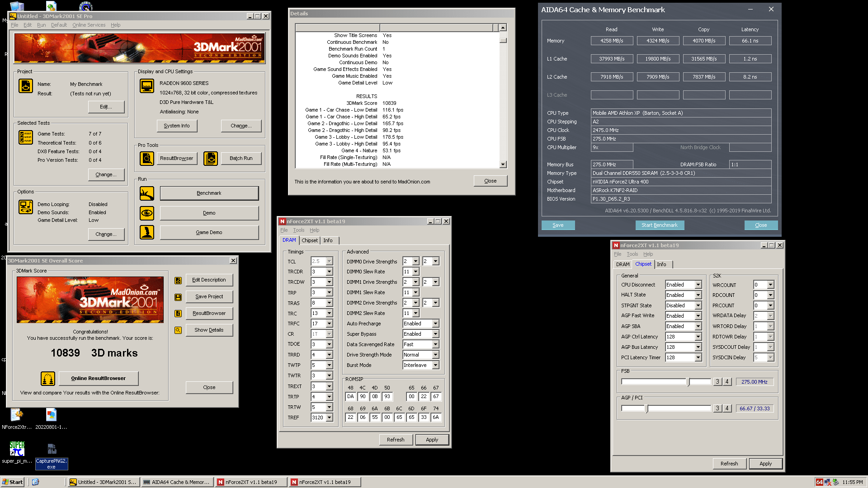Screen dimensions: 868x488
Task: Switch to Info tab in DRAM window
Action: 328,241
